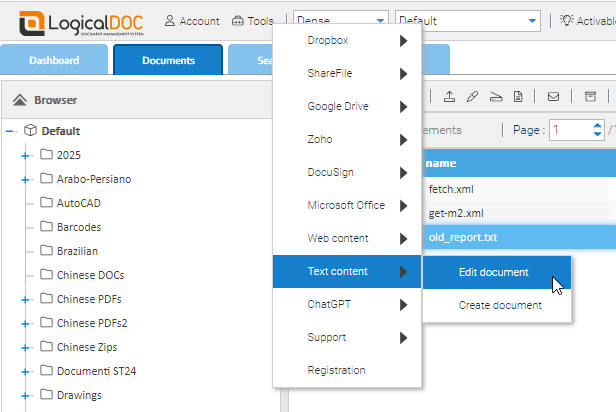
Task: Open the Default workspace dropdown
Action: (x=468, y=20)
